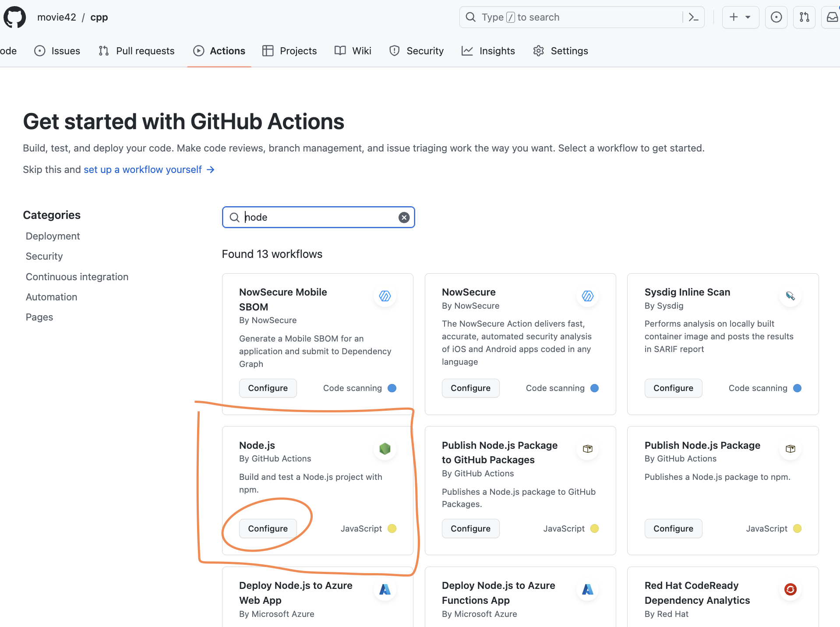The image size is (840, 627).
Task: Open the Wiki tab
Action: click(353, 51)
